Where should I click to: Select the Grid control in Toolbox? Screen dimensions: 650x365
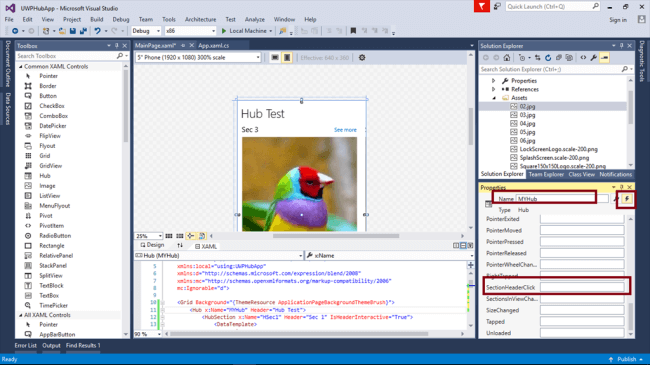coord(45,156)
